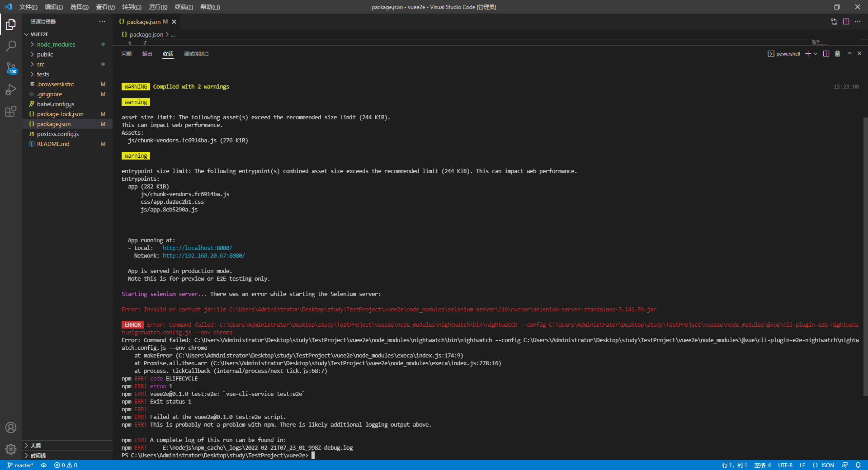Open .browserslistrc file
The width and height of the screenshot is (868, 470).
click(x=67, y=84)
